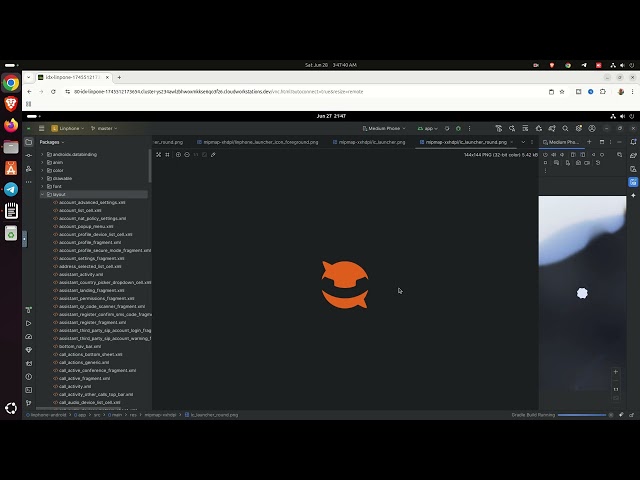The image size is (640, 480).
Task: Take an emulator screenshot camera icon
Action: 578,162
